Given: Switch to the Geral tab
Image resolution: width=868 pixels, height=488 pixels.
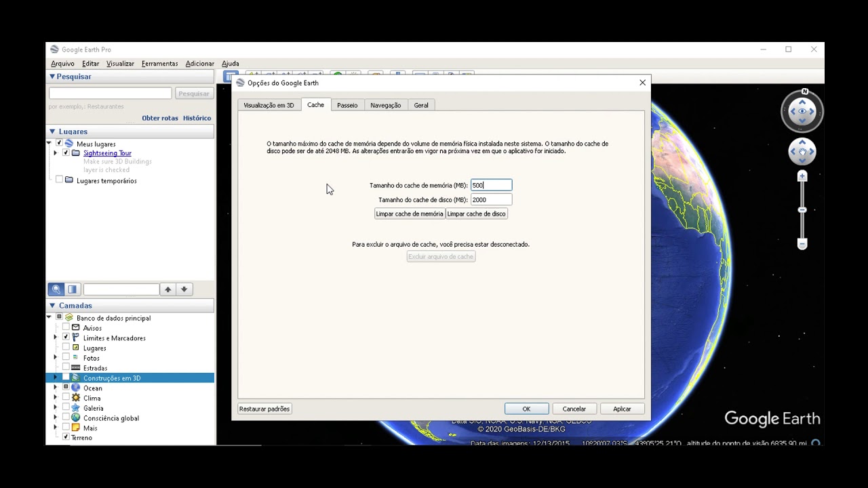Looking at the screenshot, I should click(x=421, y=105).
